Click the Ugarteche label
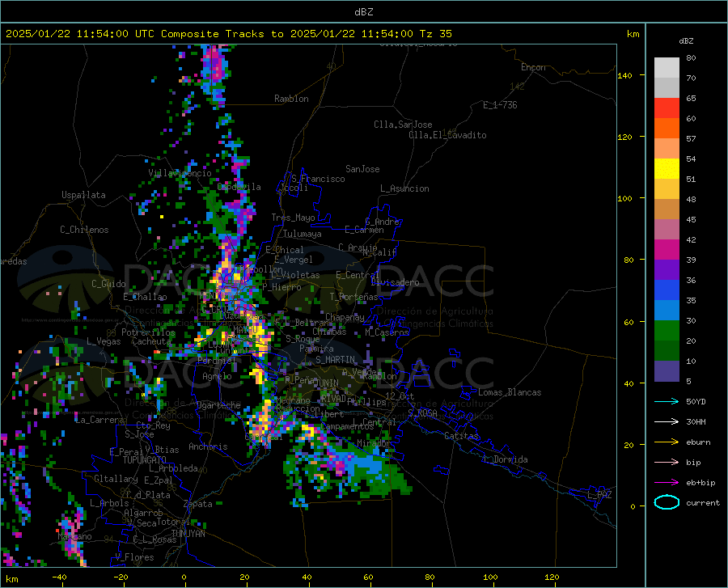728x588 pixels. tap(218, 405)
